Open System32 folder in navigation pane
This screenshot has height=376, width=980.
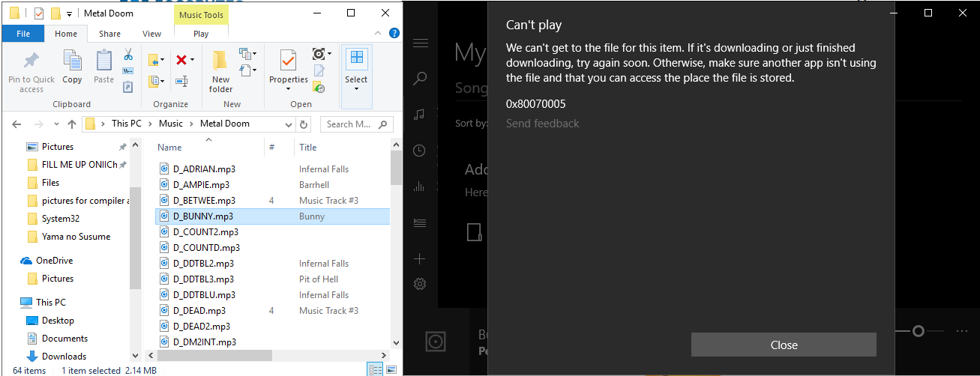click(60, 219)
